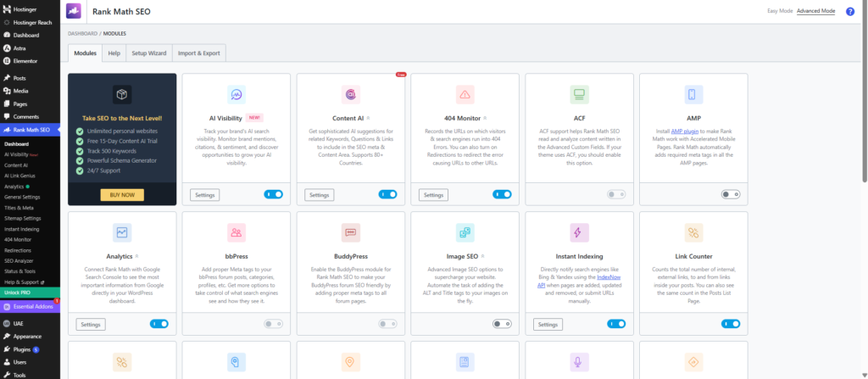Click the Unlock PRO sidebar item
Screen dimensions: 868x379
pyautogui.click(x=30, y=292)
